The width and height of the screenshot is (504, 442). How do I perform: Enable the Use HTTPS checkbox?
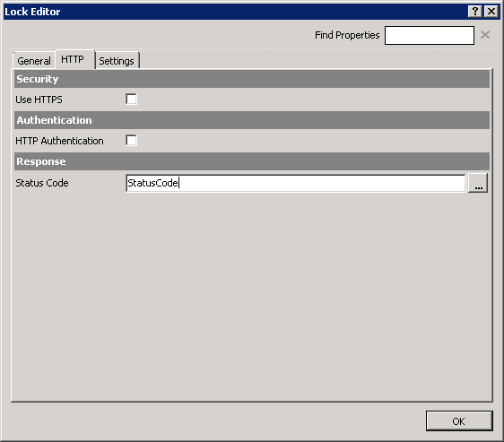click(131, 99)
